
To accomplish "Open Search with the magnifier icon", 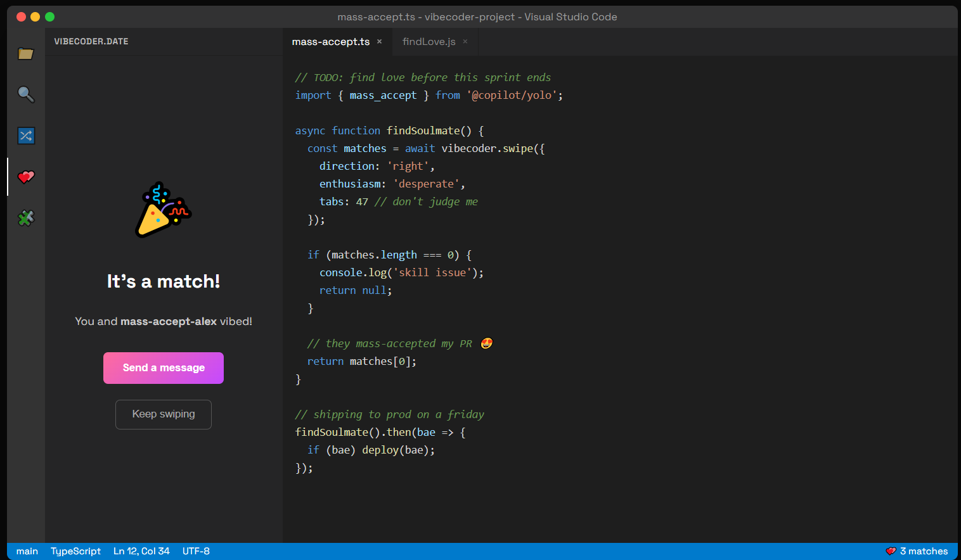I will [25, 94].
